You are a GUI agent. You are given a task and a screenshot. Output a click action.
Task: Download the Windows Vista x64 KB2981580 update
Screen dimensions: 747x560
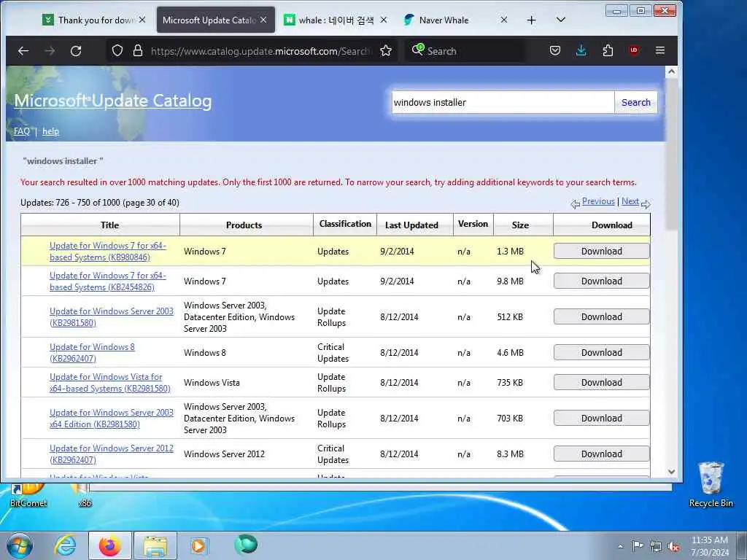(601, 382)
